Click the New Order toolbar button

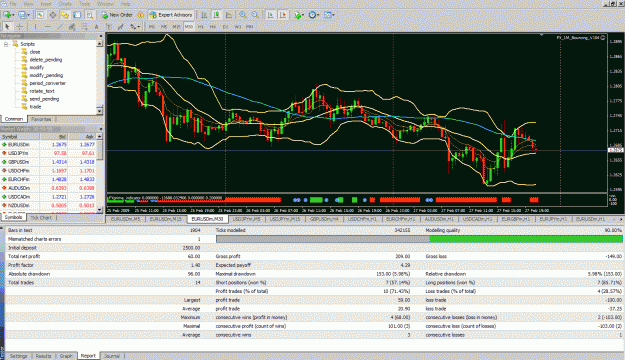coord(117,15)
